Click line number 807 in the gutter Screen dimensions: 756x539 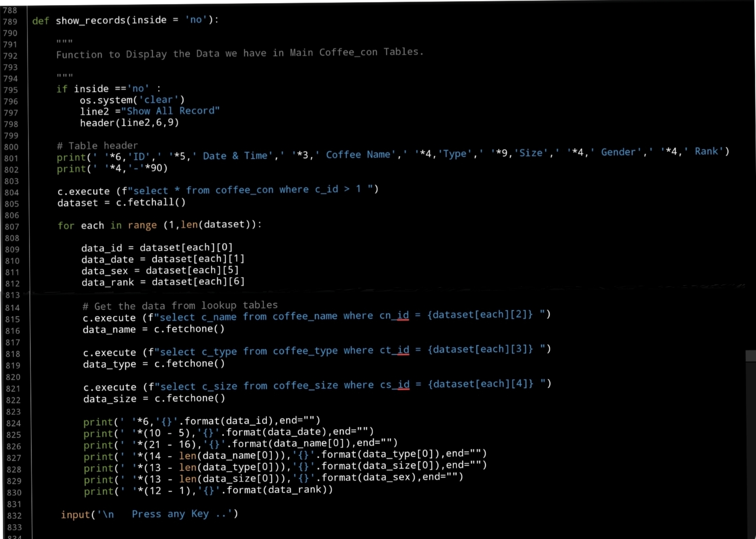tap(11, 227)
